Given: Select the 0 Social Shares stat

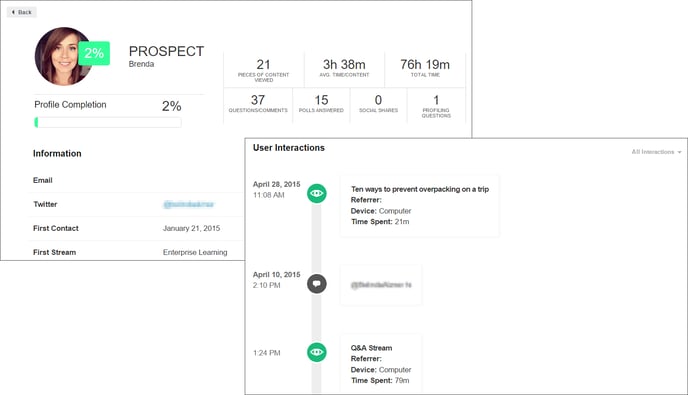Looking at the screenshot, I should coord(379,105).
